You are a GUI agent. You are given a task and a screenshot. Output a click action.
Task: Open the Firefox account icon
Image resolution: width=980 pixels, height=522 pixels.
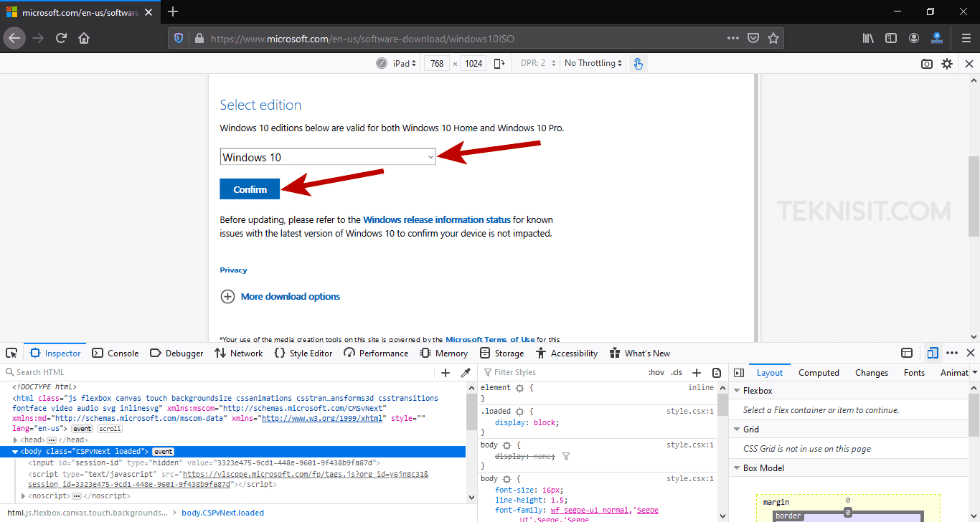pyautogui.click(x=914, y=38)
